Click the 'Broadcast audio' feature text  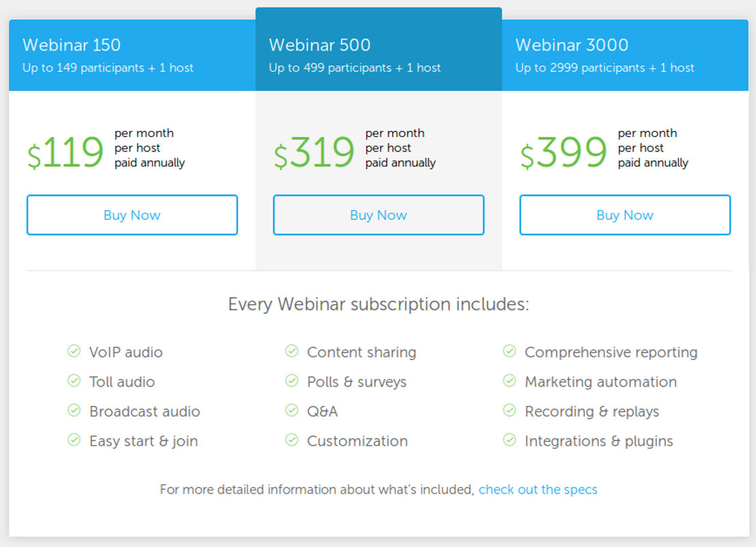coord(145,411)
